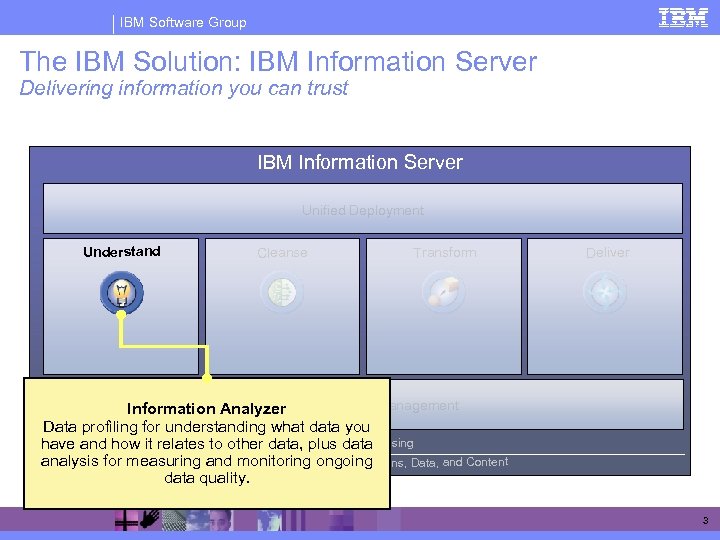Click the slide title 'The IBM Solution'
720x540 pixels.
click(x=278, y=61)
